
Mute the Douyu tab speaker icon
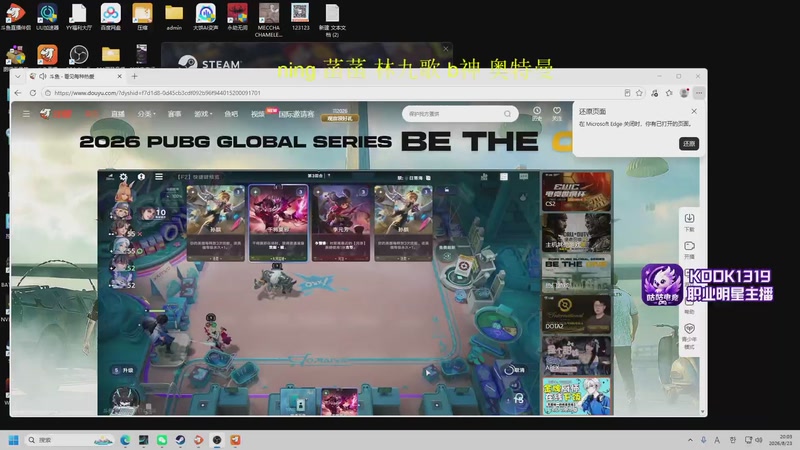pos(42,77)
